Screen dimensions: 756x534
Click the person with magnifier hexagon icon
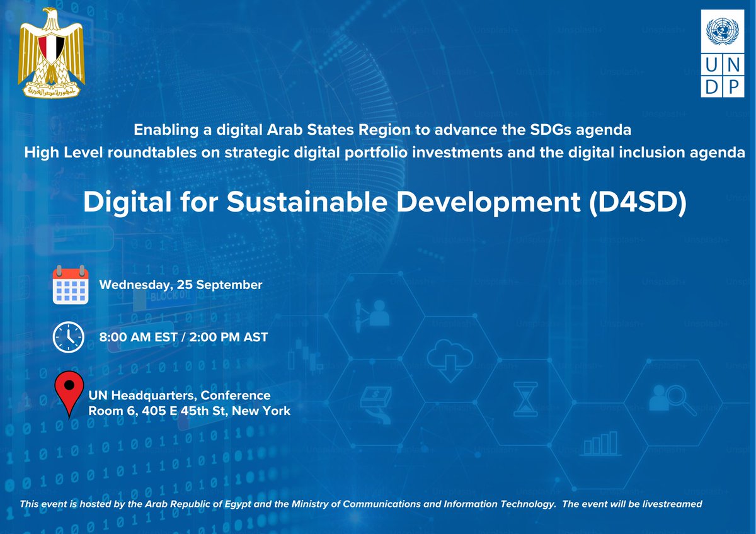click(672, 399)
